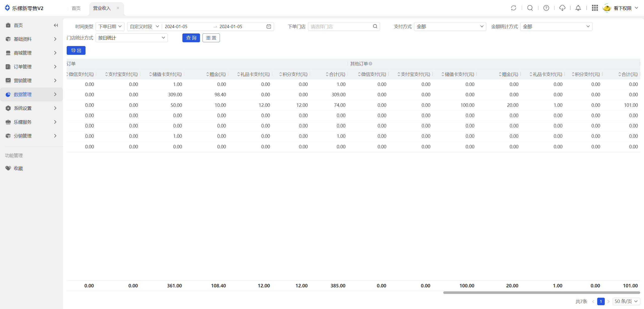Open the 50 条/页 page size dropdown
644x309 pixels.
[626, 301]
